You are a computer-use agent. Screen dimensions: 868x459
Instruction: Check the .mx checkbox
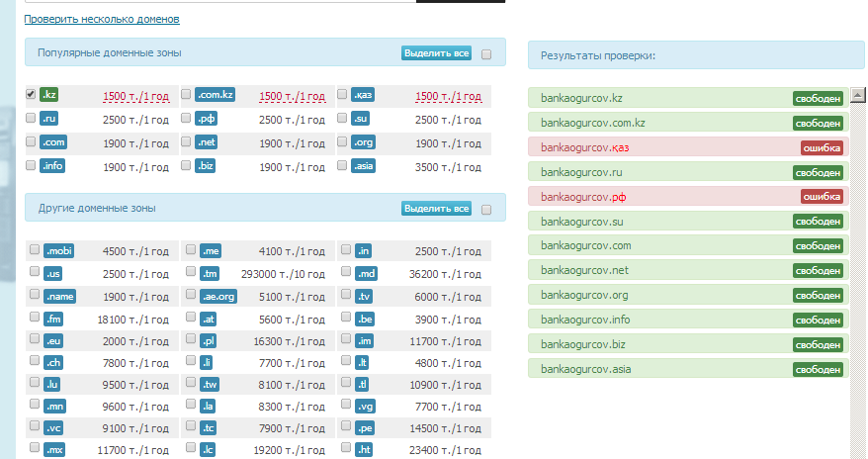click(35, 447)
